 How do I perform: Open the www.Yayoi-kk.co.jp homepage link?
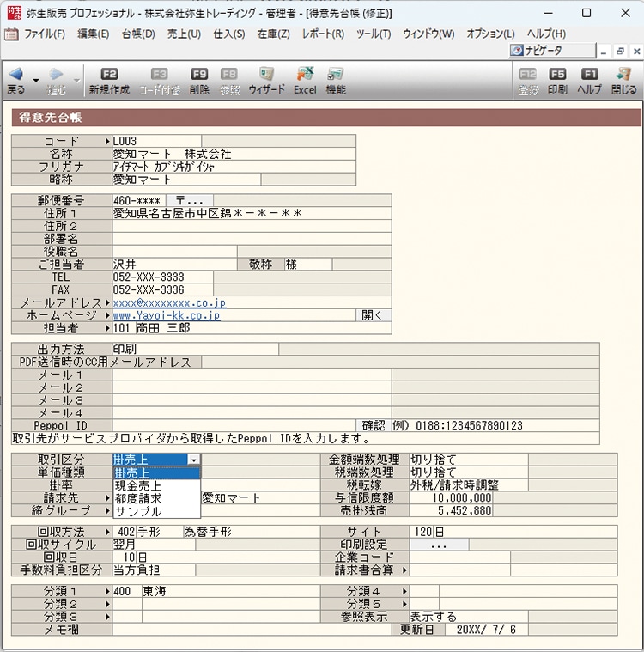click(x=167, y=315)
